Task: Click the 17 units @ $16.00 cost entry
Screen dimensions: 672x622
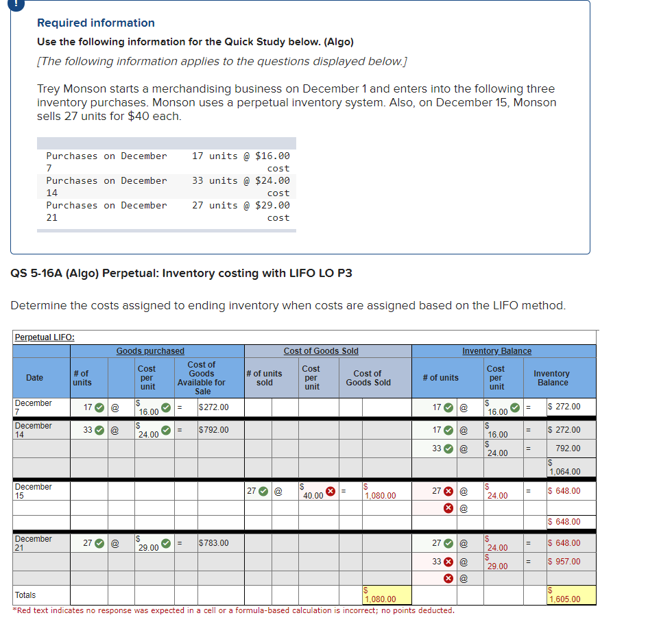Action: click(x=241, y=162)
